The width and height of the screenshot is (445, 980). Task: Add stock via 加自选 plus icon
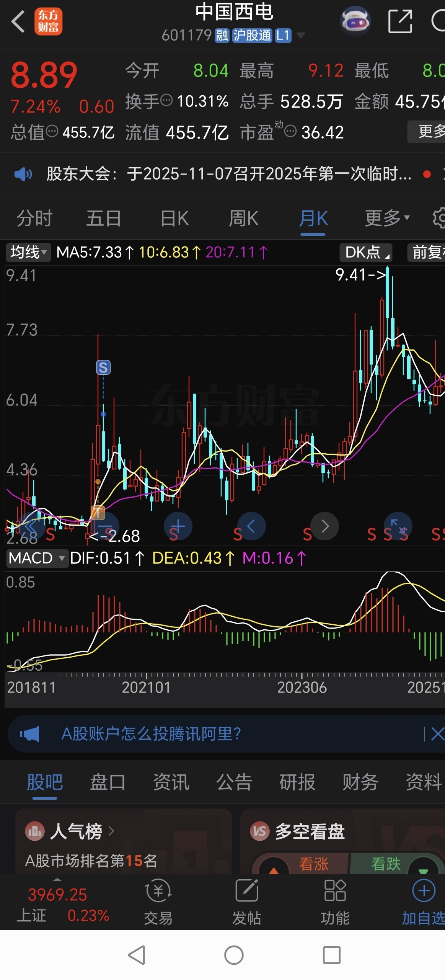coord(424,891)
